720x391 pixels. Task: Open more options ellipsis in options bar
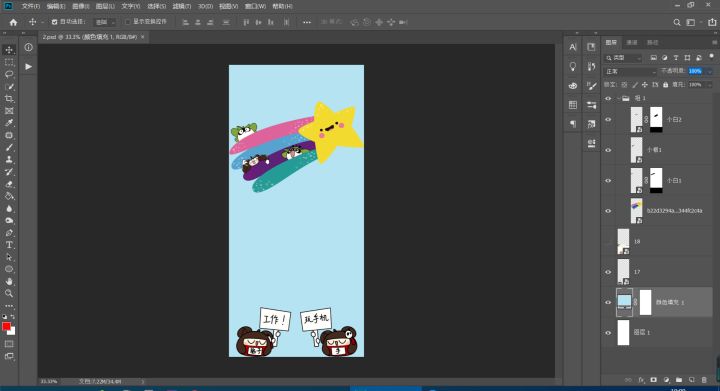pos(307,22)
